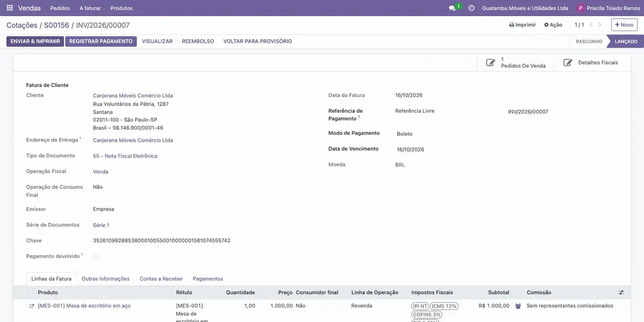Open the apps grid menu icon
This screenshot has height=322, width=644.
coord(10,8)
